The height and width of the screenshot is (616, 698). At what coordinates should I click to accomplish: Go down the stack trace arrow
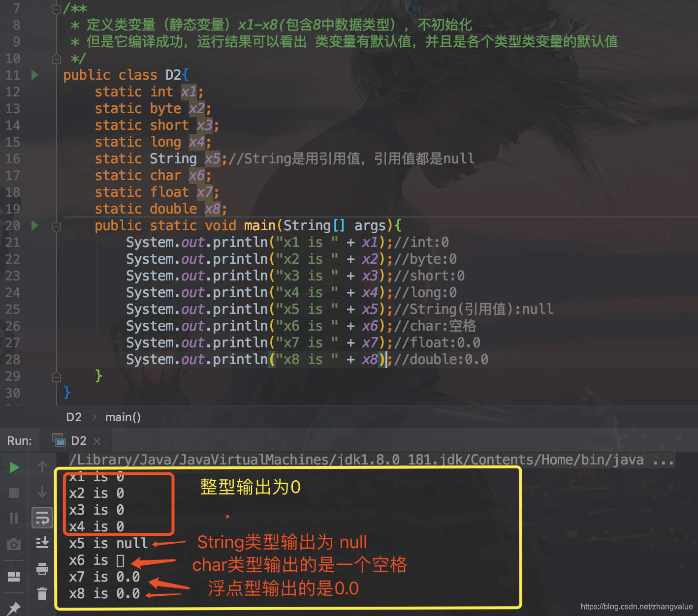click(42, 492)
